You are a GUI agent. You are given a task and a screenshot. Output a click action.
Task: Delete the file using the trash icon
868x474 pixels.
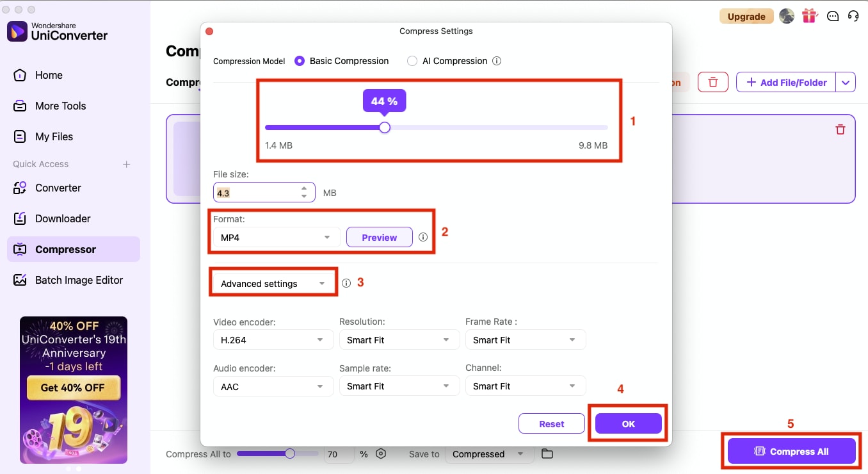coord(840,129)
